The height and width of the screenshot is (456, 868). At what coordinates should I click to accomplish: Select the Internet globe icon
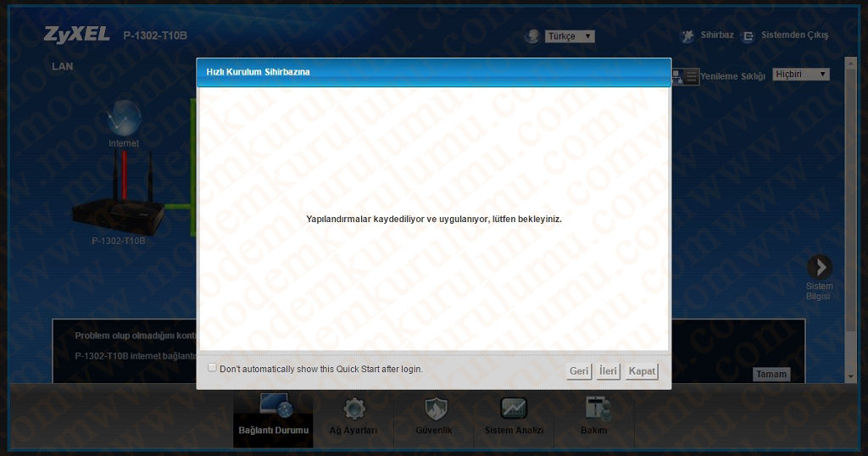pos(124,118)
